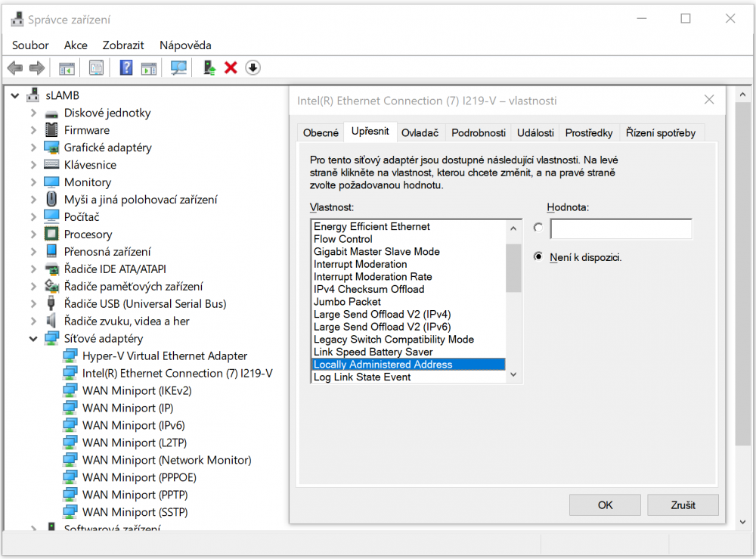
Task: Click the update driver icon with green arrow
Action: coord(210,68)
